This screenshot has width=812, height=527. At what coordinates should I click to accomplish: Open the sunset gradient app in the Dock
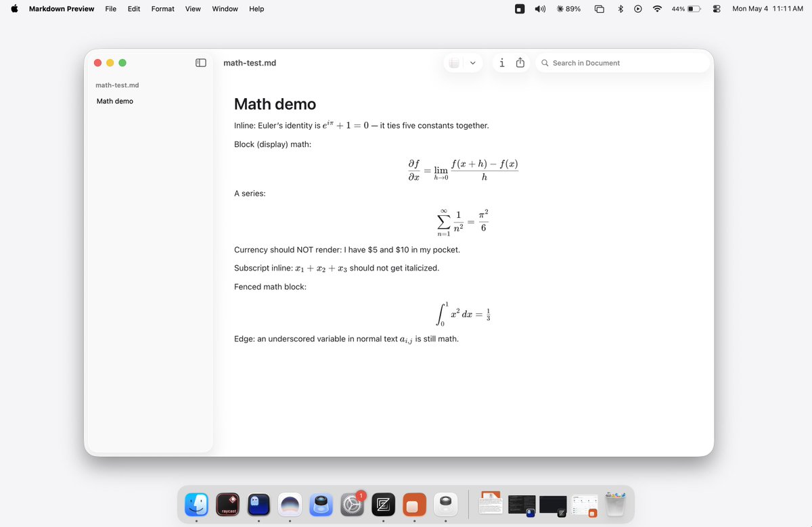[290, 504]
